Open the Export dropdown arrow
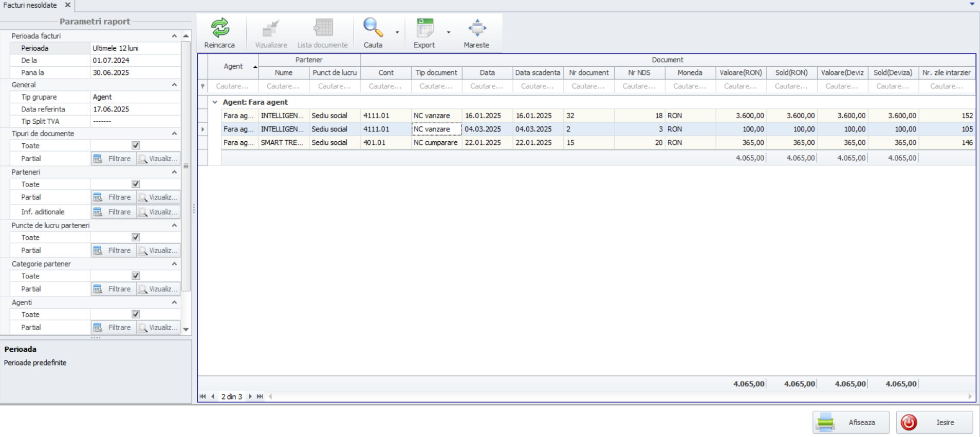 pos(449,32)
